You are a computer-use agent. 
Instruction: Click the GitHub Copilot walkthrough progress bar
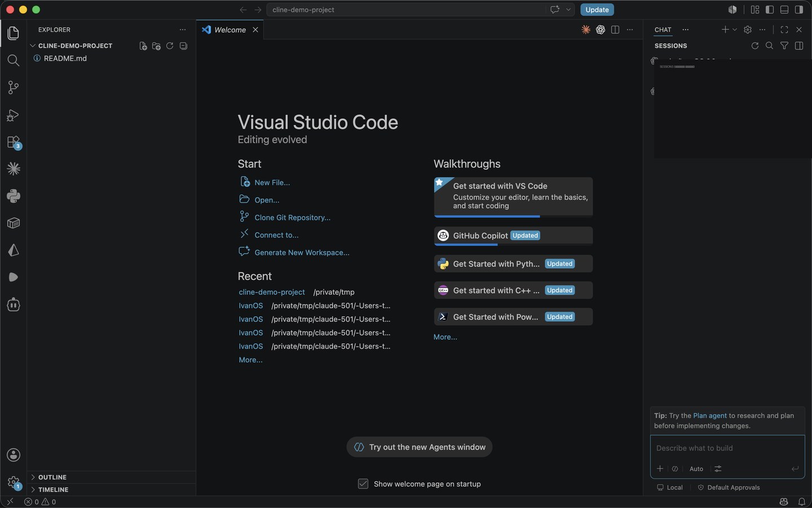pos(513,245)
